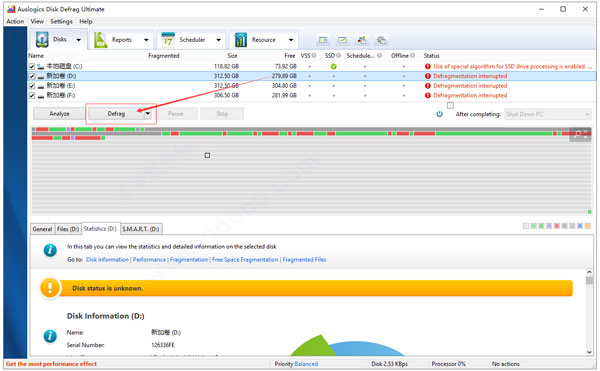Image resolution: width=600 pixels, height=371 pixels.
Task: Click the blue info icon next to Disk Information
Action: point(50,336)
